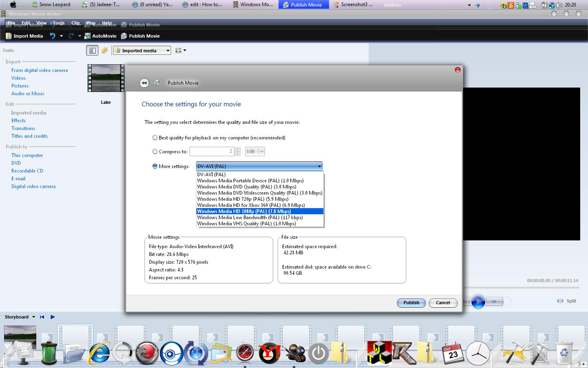The height and width of the screenshot is (368, 588).
Task: Click Audio or Music link
Action: pyautogui.click(x=28, y=94)
